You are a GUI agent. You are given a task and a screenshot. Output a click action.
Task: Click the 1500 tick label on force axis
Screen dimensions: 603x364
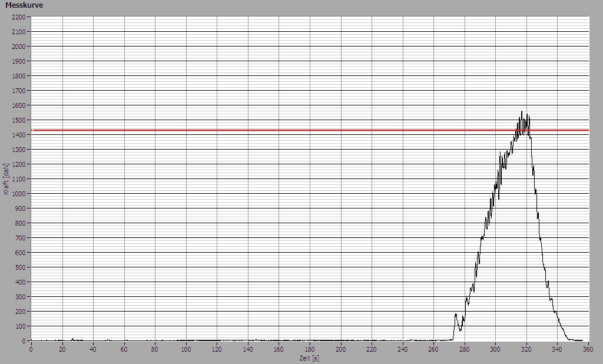coord(18,120)
